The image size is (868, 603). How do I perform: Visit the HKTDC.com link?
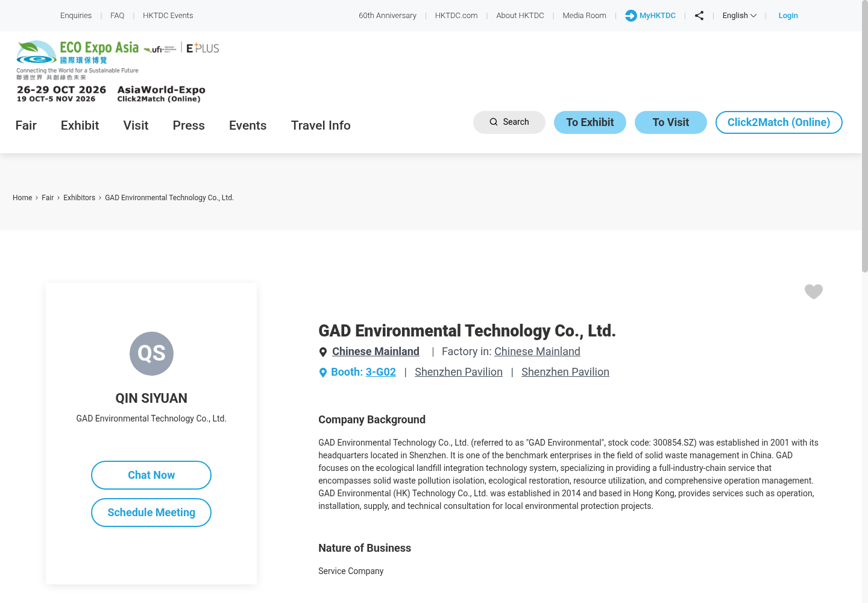(456, 16)
